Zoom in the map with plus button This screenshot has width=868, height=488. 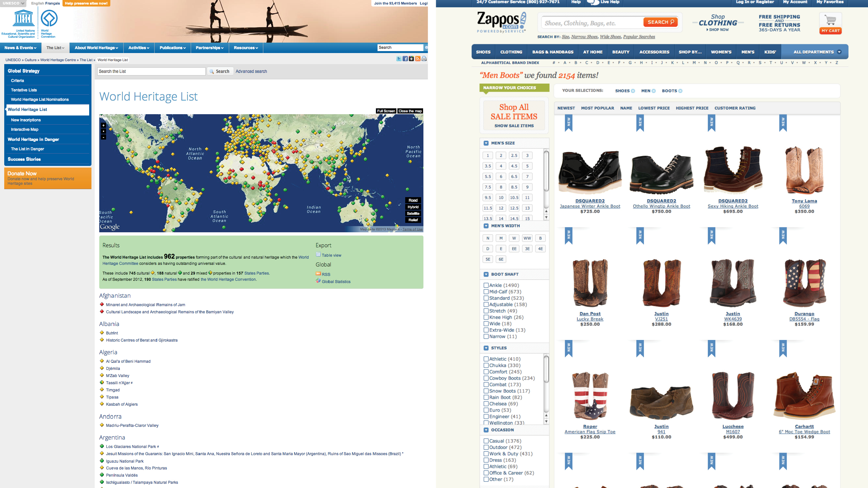(x=103, y=125)
